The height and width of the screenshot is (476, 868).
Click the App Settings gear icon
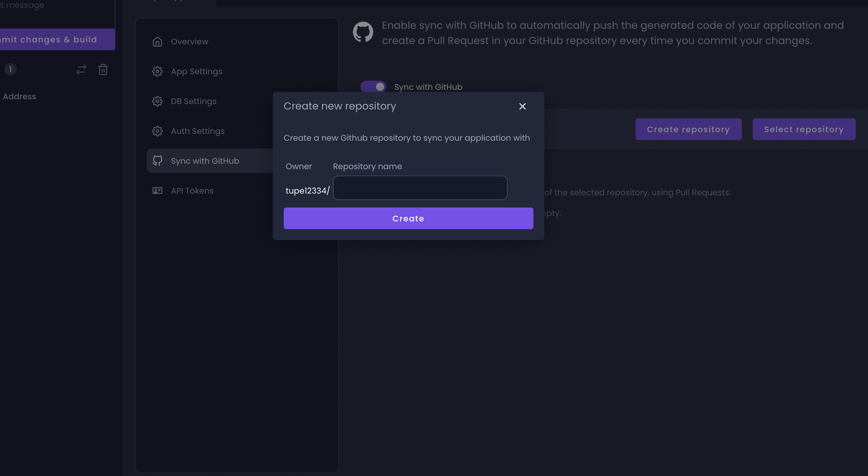tap(157, 72)
